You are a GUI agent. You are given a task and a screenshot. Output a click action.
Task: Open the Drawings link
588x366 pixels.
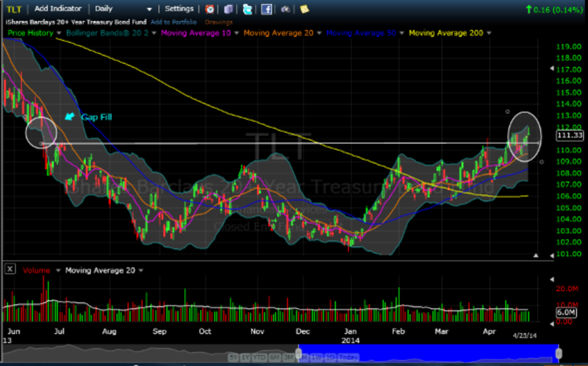coord(219,22)
